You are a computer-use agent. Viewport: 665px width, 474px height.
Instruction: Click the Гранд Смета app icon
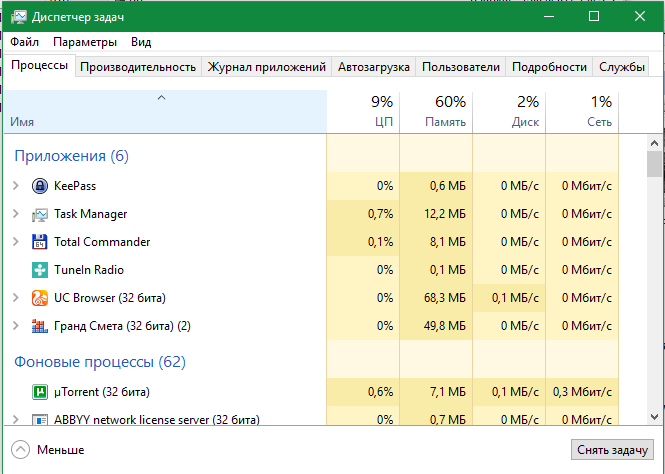[40, 326]
